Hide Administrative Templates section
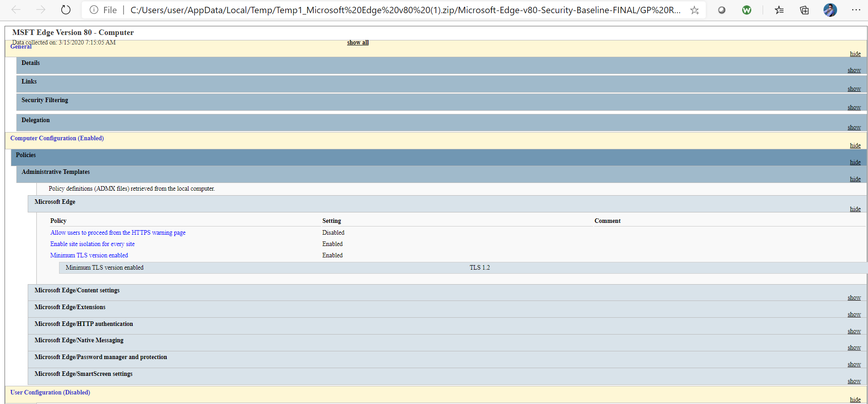This screenshot has width=868, height=404. (x=855, y=179)
